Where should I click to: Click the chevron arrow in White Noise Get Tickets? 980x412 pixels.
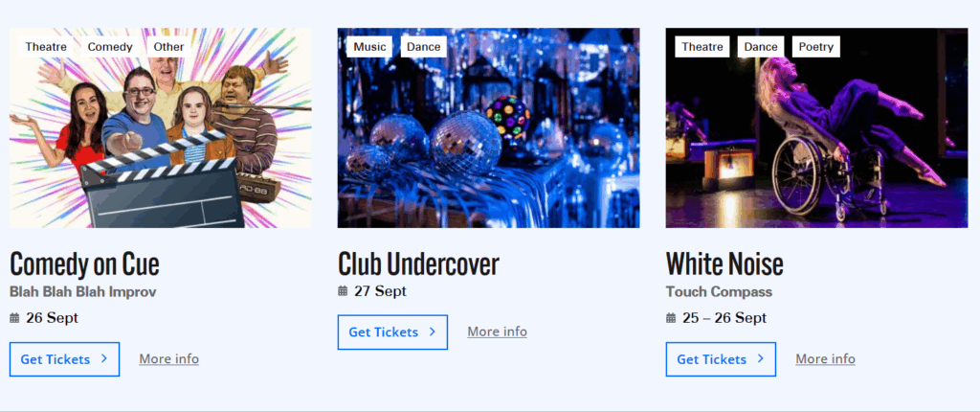coord(760,358)
